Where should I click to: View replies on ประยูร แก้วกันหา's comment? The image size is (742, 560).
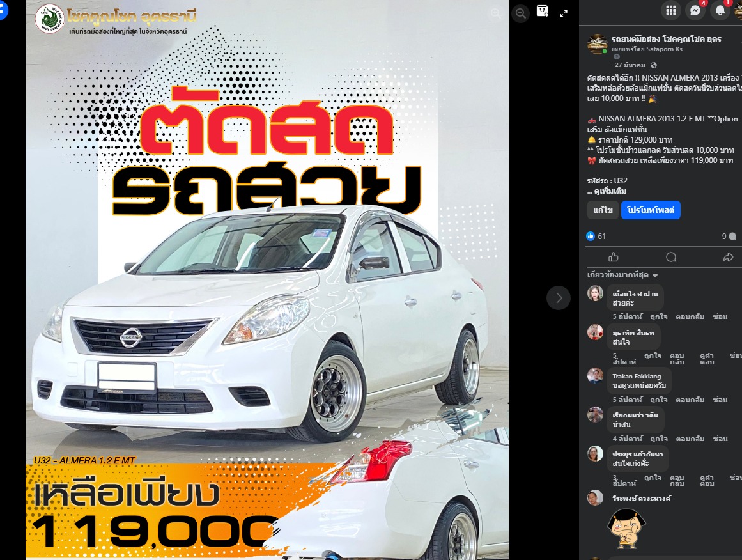point(707,481)
